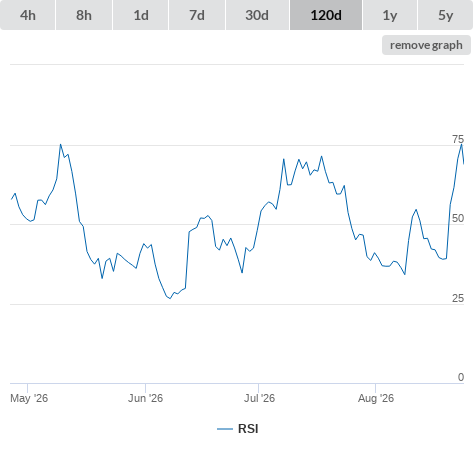Show the 1y time range
Image resolution: width=474 pixels, height=455 pixels.
(x=390, y=15)
